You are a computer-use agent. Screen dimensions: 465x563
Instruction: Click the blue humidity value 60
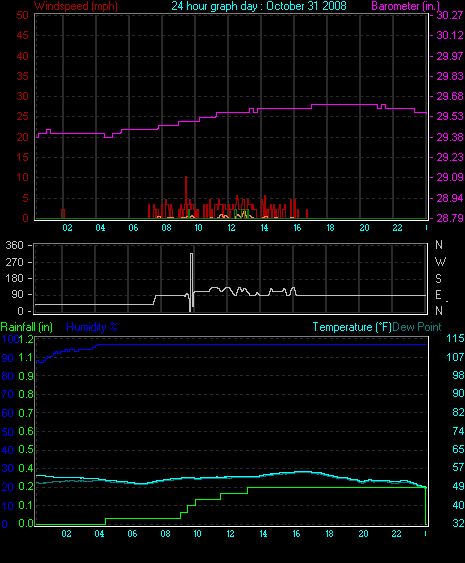8,413
